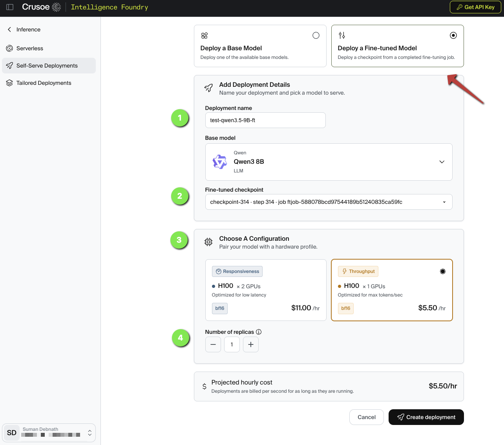Select the Throughput configuration radio button
504x445 pixels.
pos(443,271)
